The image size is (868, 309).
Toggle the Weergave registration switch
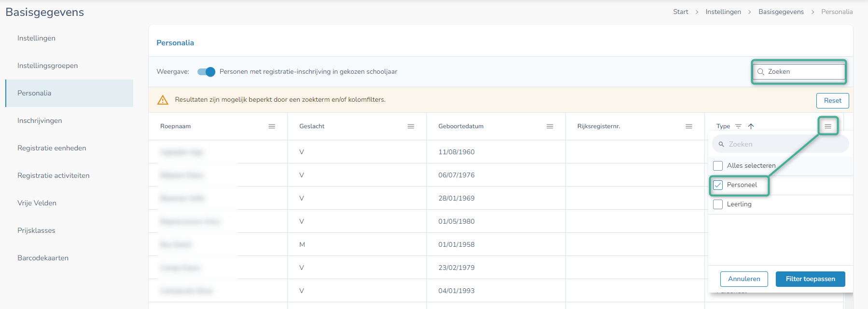tap(206, 72)
